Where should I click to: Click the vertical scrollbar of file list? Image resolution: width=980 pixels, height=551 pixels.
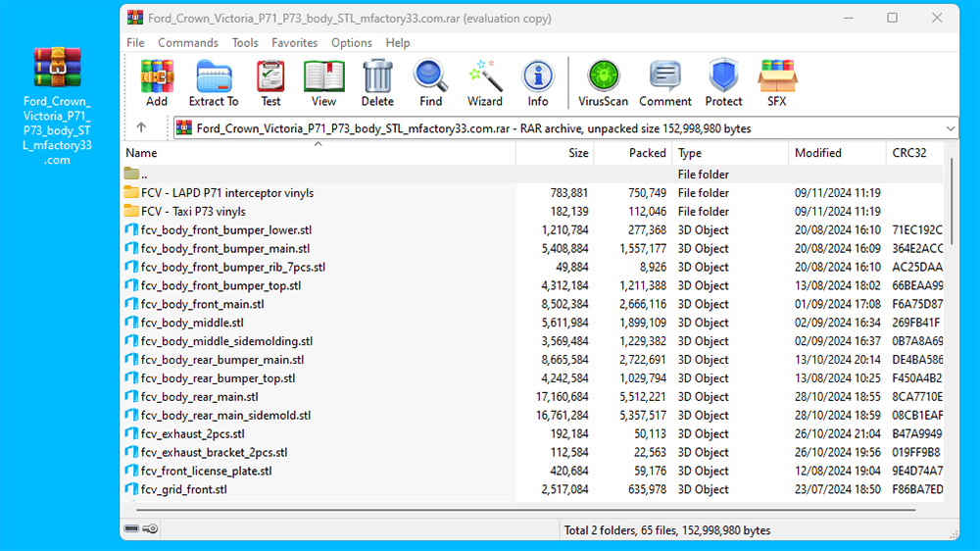[952, 202]
